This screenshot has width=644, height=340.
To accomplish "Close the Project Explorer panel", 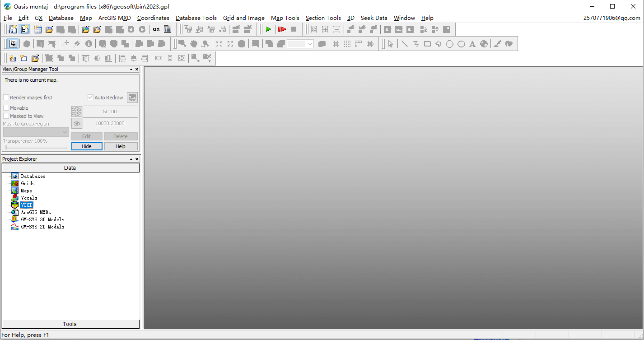I will (137, 159).
